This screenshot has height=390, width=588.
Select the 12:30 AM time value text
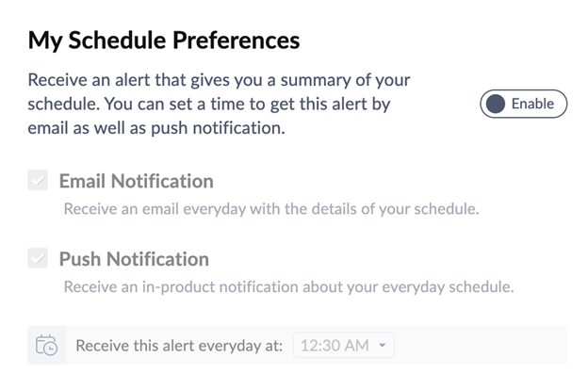point(335,346)
